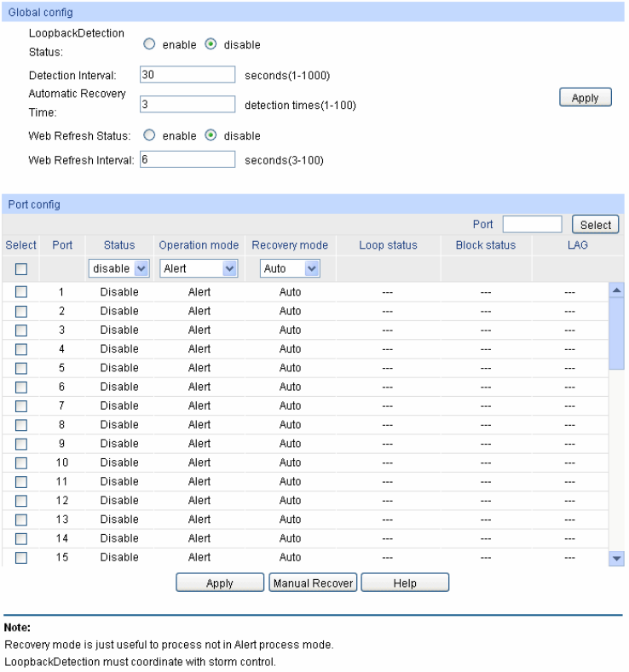Viewport: 629px width, 672px height.
Task: Select disable for Web Refresh Status
Action: (x=211, y=135)
